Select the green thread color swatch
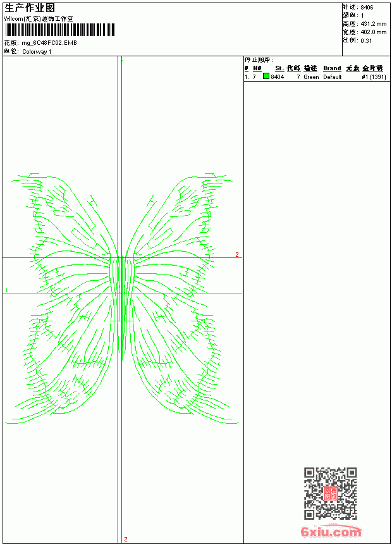Image resolution: width=392 pixels, height=544 pixels. (x=266, y=76)
